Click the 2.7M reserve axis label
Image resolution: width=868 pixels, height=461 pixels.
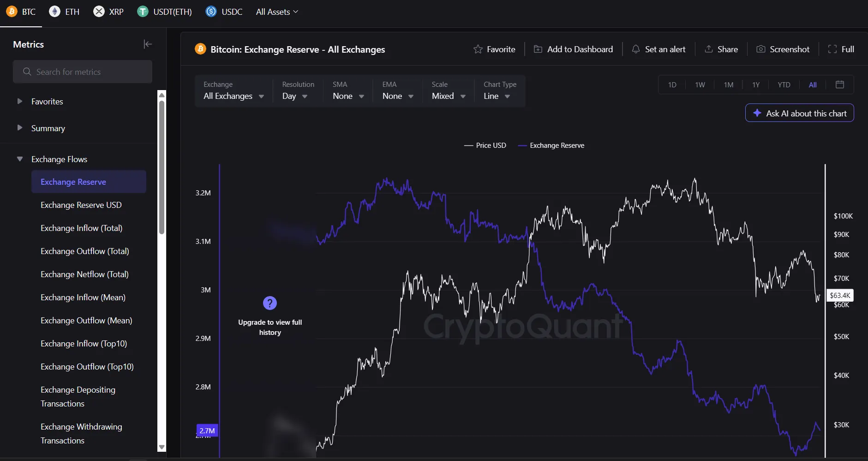point(207,431)
